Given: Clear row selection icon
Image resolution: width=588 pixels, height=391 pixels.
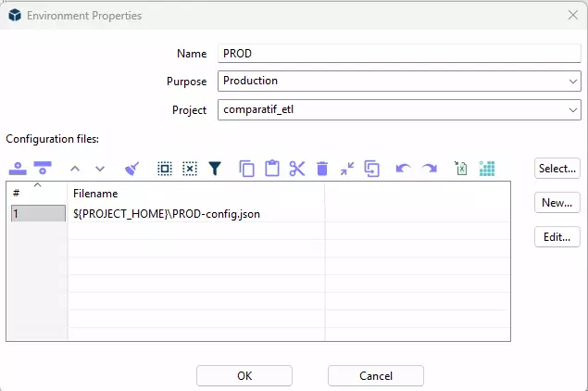Looking at the screenshot, I should (190, 169).
